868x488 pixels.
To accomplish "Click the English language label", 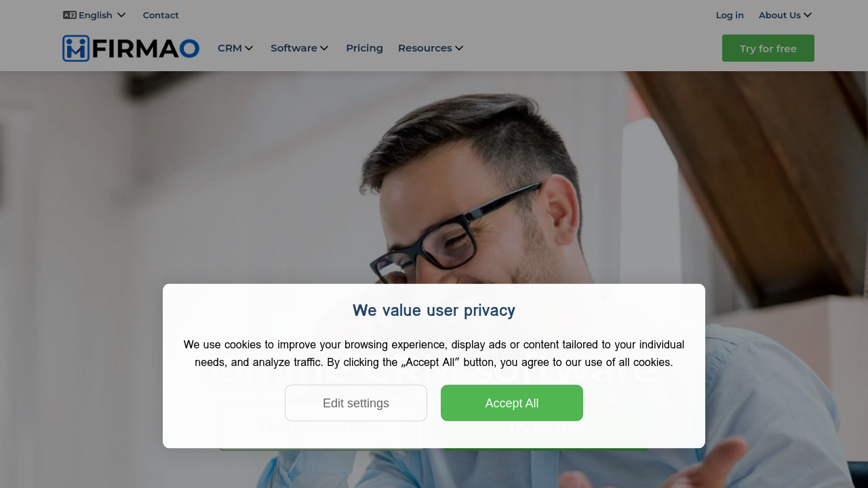I will pyautogui.click(x=96, y=15).
